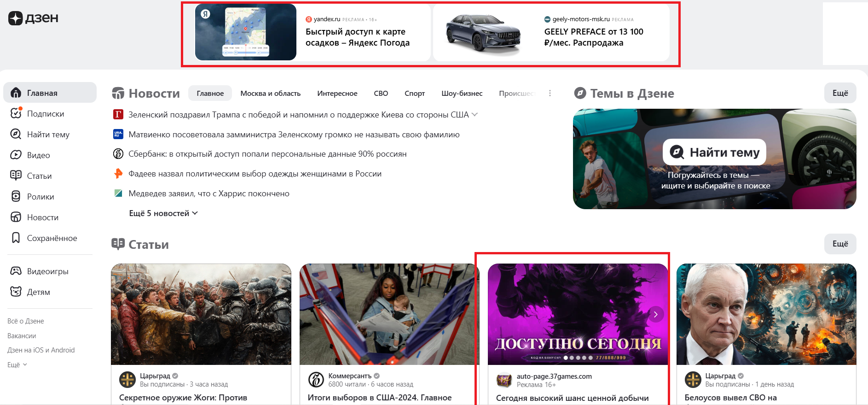Open Фадеев назвал политическим news headline
The width and height of the screenshot is (868, 405).
pyautogui.click(x=255, y=174)
